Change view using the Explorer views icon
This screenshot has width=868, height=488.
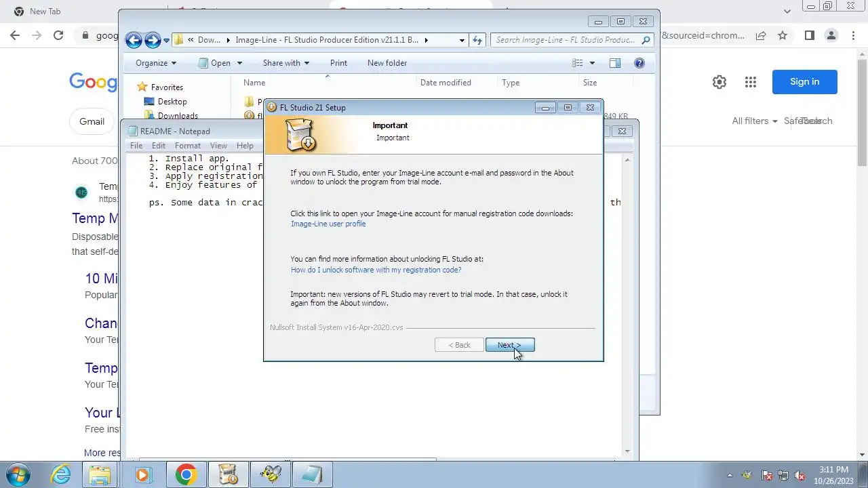tap(578, 63)
